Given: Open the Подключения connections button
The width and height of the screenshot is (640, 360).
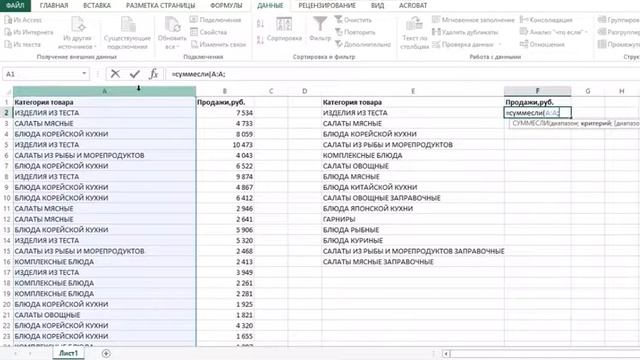Looking at the screenshot, I should pos(216,20).
